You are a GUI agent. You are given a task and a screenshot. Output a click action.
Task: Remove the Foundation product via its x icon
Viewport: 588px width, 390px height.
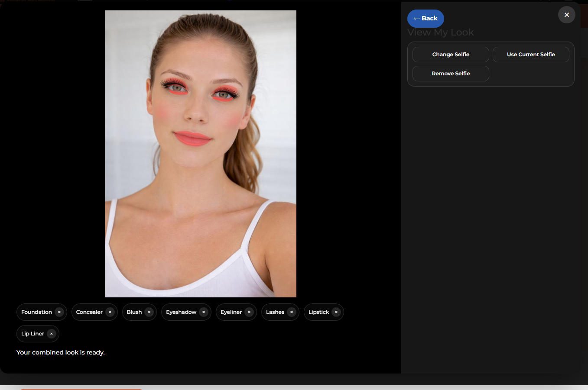pos(59,312)
